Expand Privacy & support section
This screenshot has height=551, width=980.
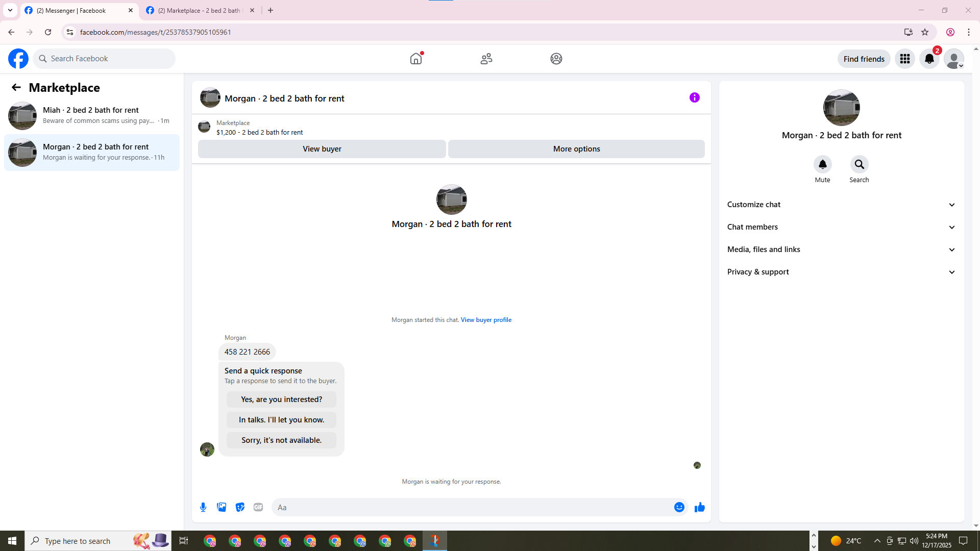click(841, 272)
